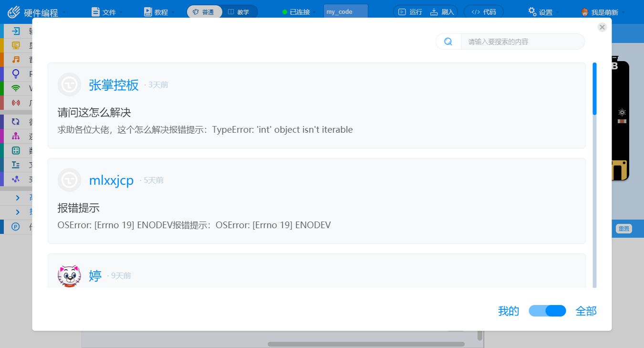Image resolution: width=644 pixels, height=348 pixels.
Task: Open the 代码 code view
Action: [x=483, y=12]
